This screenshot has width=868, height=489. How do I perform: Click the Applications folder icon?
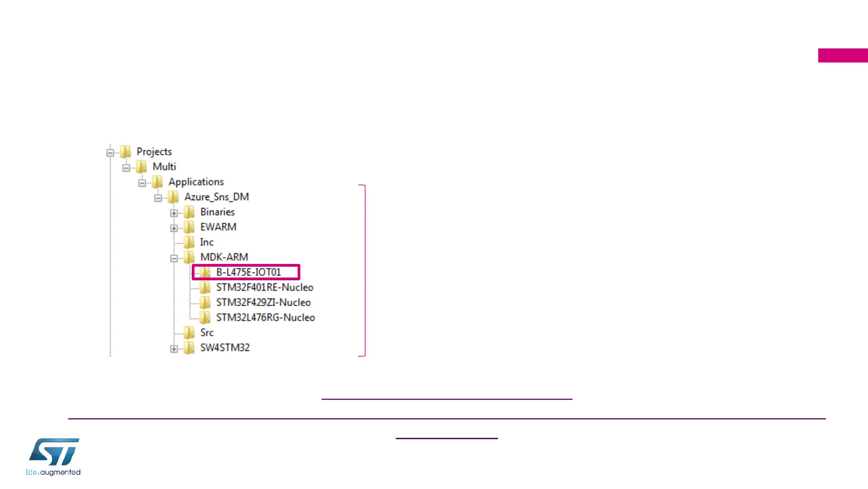[157, 182]
